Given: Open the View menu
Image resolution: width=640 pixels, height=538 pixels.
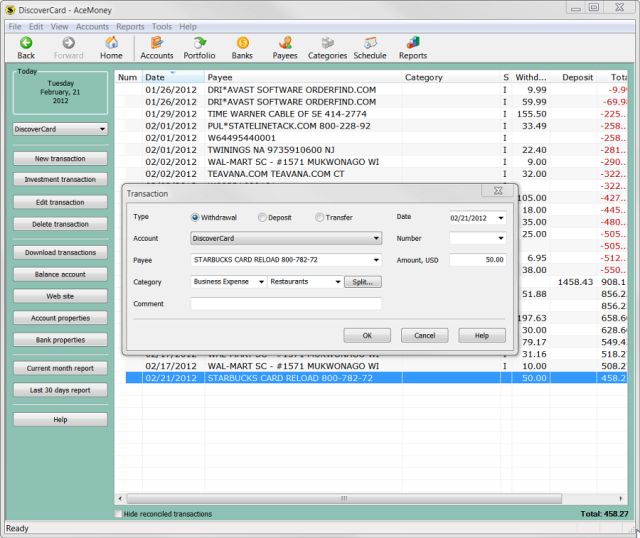Looking at the screenshot, I should coord(59,27).
